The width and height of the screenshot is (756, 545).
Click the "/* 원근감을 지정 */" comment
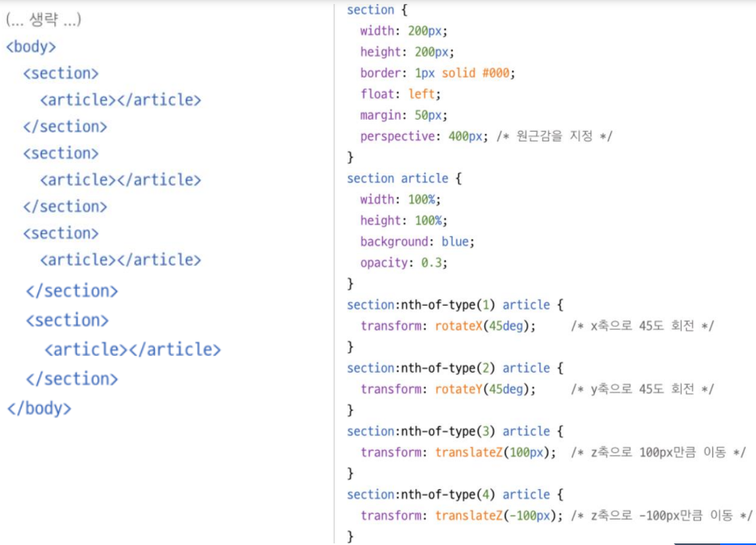point(554,136)
